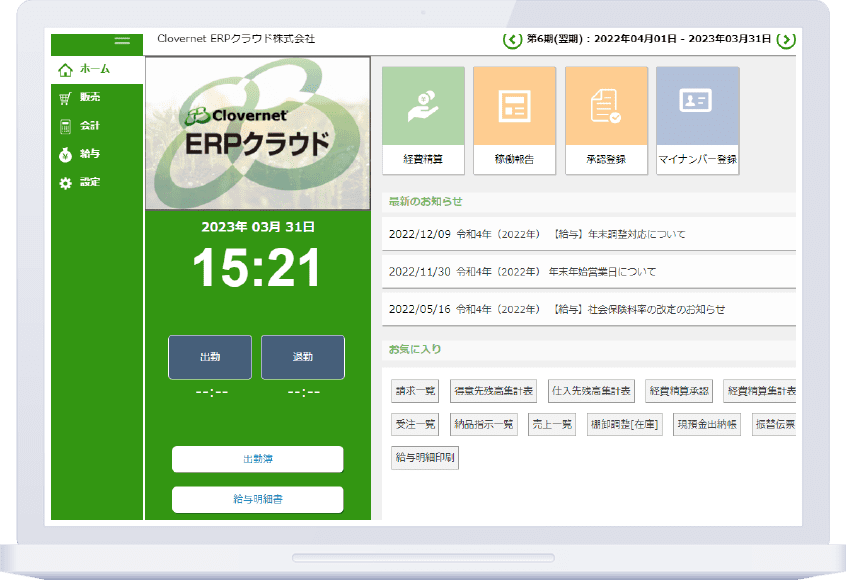Image resolution: width=846 pixels, height=580 pixels.
Task: Open the 給与明細書 payslip button
Action: [x=257, y=498]
